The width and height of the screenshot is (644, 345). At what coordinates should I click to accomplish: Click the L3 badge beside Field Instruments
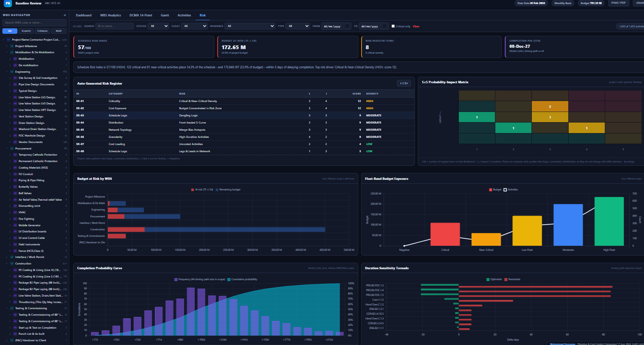coord(15,244)
